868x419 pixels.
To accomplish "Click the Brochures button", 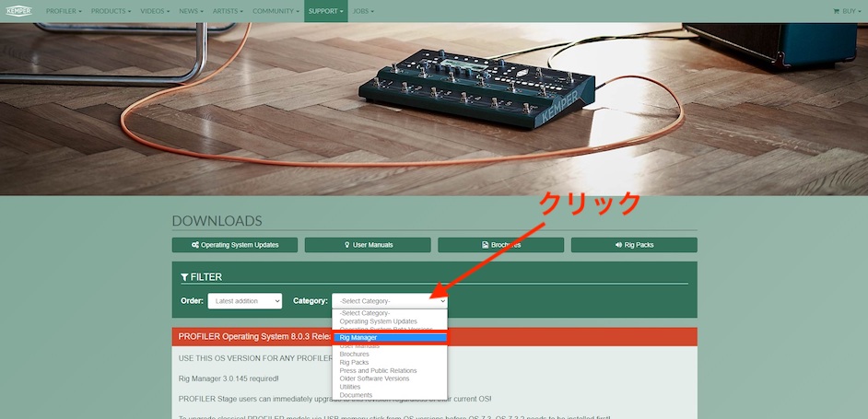I will coord(500,245).
